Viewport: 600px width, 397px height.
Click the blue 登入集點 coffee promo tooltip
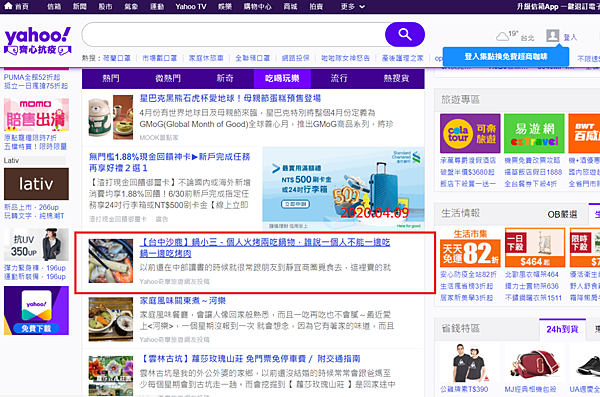[x=506, y=57]
